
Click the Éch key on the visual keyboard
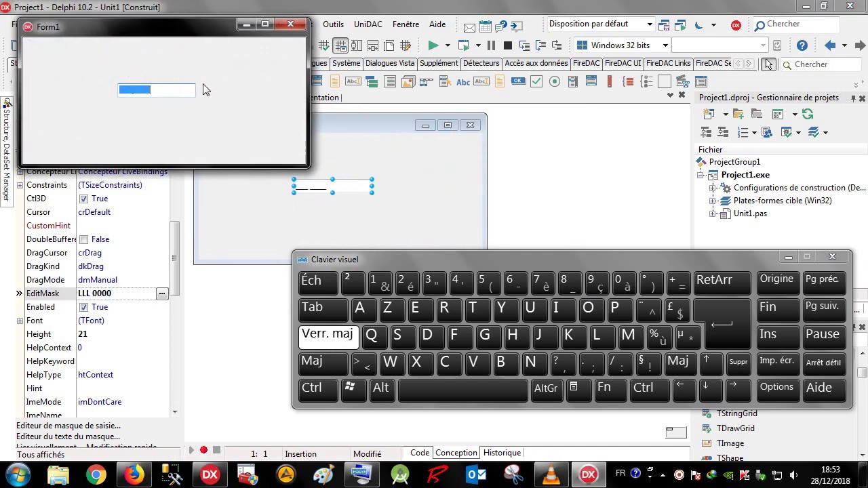click(319, 282)
